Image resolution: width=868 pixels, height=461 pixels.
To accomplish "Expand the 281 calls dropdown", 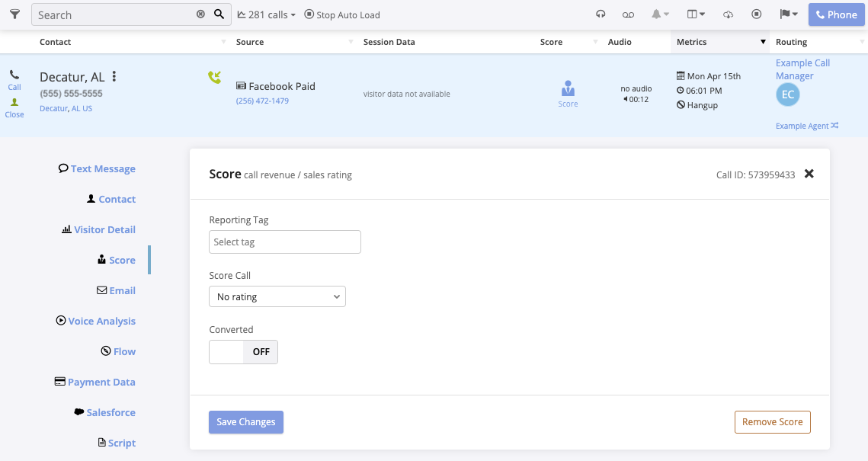I will [266, 15].
